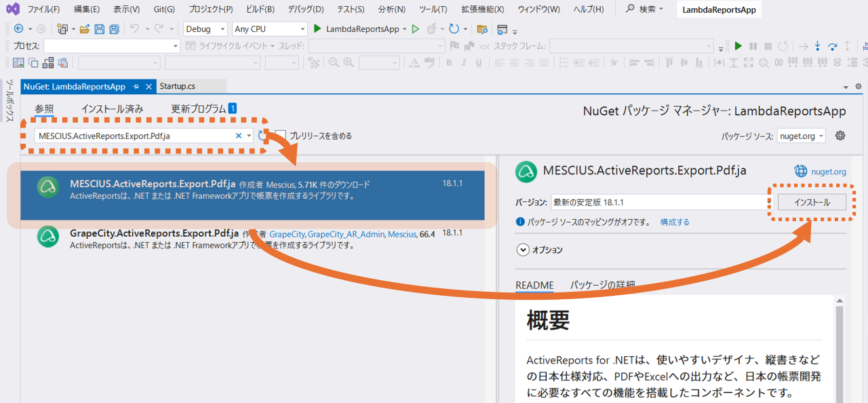
Task: Click the Step Into down-arrow icon
Action: (x=818, y=46)
